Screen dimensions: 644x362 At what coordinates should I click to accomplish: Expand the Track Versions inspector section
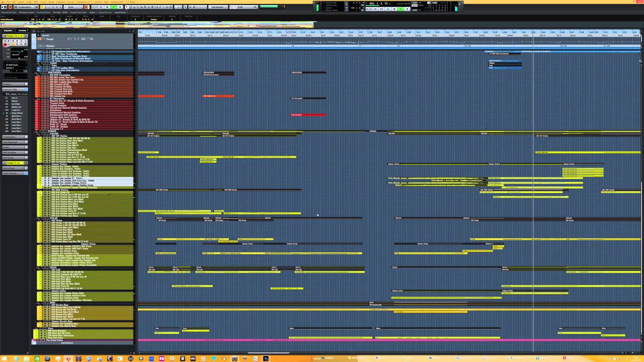coord(15,137)
